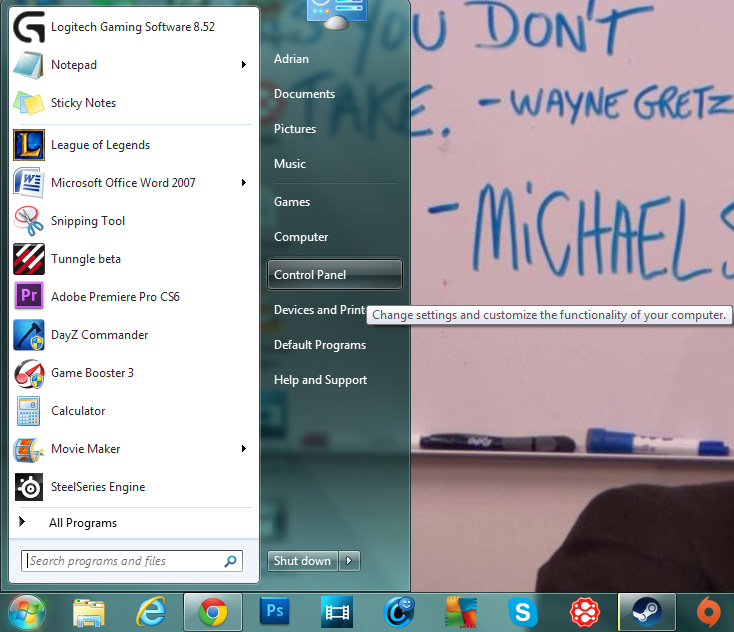734x632 pixels.
Task: Expand Notepad recent files arrow
Action: 243,65
